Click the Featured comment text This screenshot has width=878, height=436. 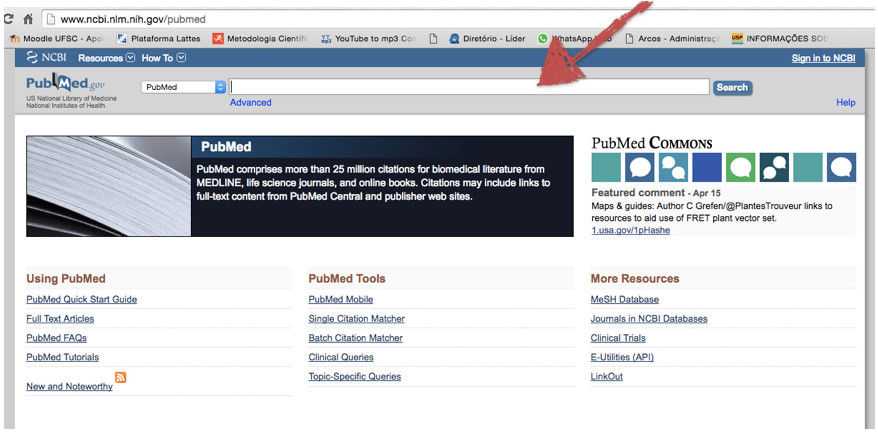(x=638, y=193)
